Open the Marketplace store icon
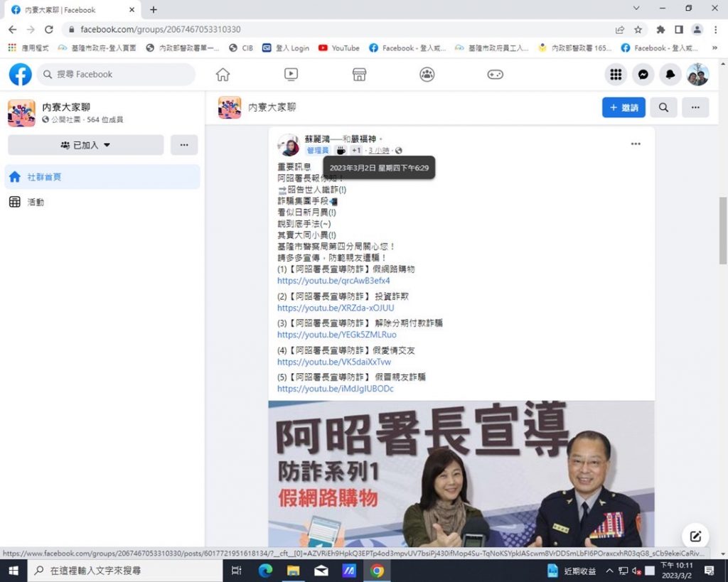728x582 pixels. coord(359,75)
